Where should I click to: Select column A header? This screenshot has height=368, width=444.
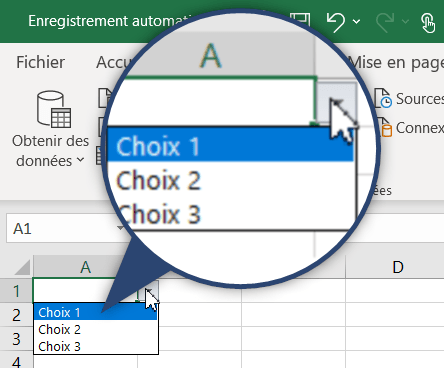tap(85, 267)
